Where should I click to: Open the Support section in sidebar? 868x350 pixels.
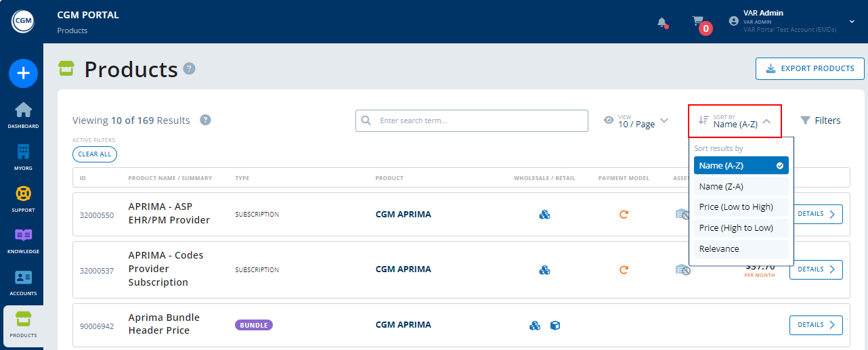pyautogui.click(x=23, y=198)
